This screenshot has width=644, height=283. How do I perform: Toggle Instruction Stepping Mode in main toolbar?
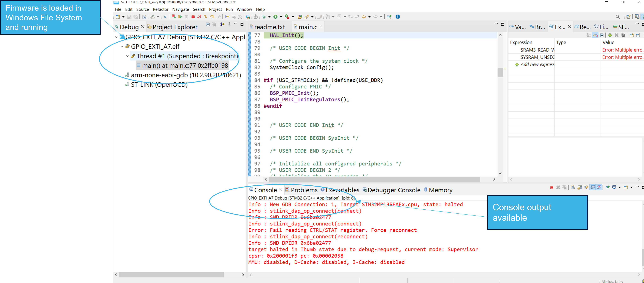coord(227,17)
